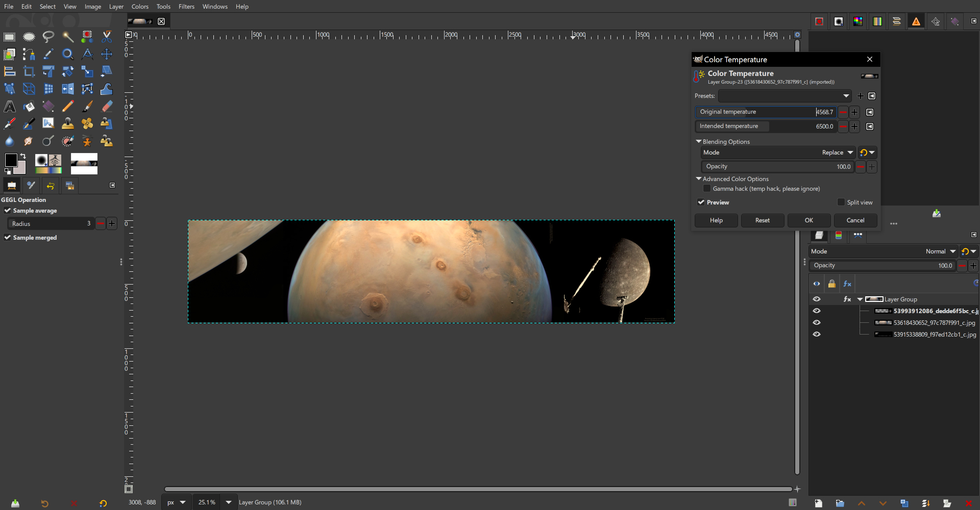This screenshot has height=510, width=980.
Task: Open the Scissors Select tool
Action: [x=107, y=37]
